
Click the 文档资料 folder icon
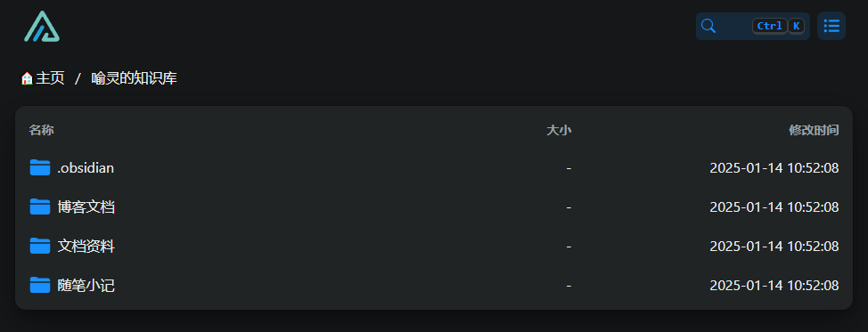coord(40,246)
